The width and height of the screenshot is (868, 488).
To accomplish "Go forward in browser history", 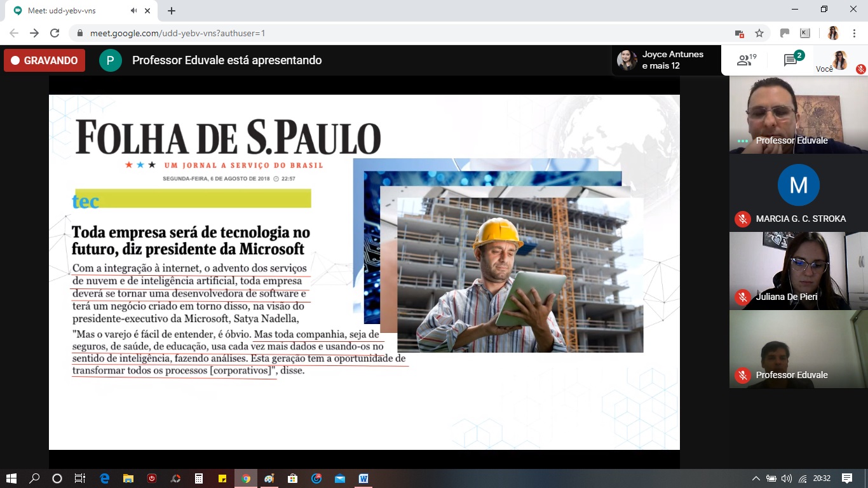I will (x=34, y=33).
